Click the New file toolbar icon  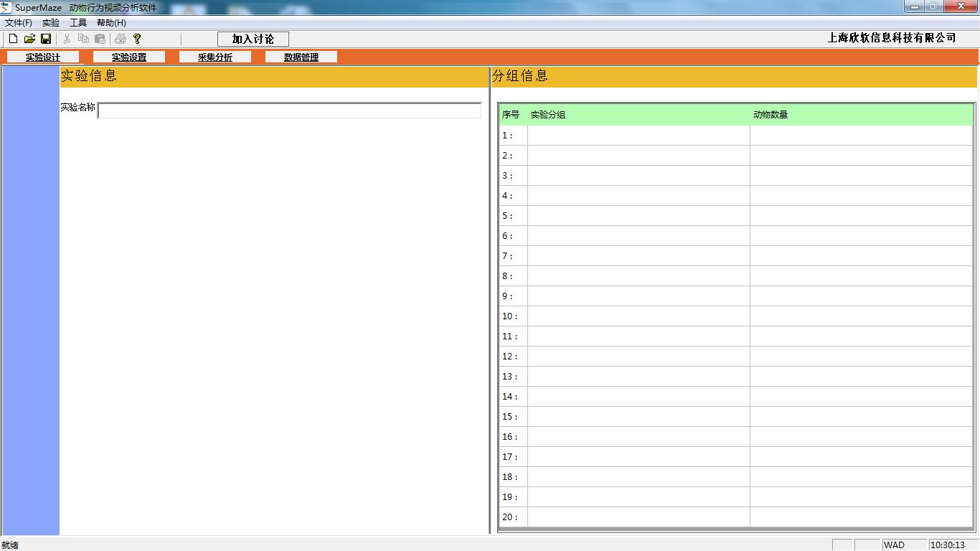[13, 39]
